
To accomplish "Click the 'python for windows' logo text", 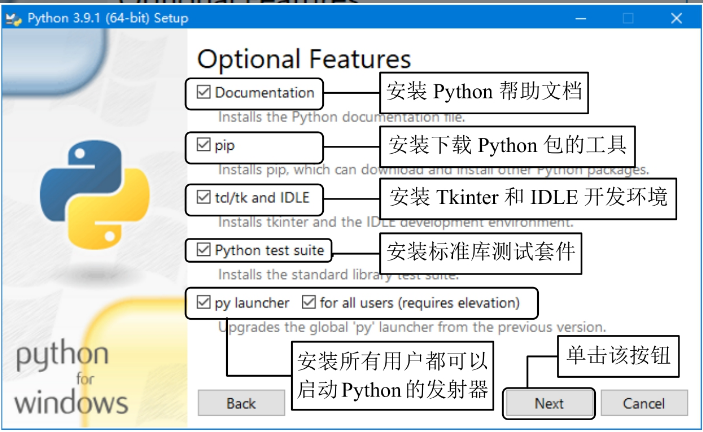I will (71, 377).
